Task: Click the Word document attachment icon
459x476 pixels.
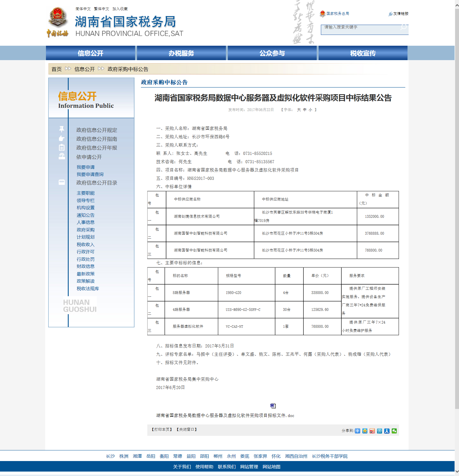Action: pos(273,406)
